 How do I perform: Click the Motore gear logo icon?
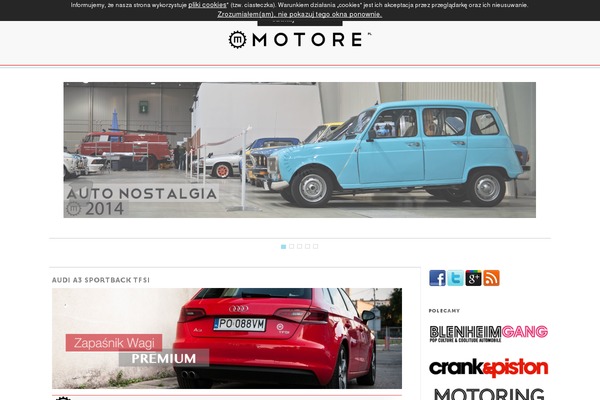(x=238, y=39)
